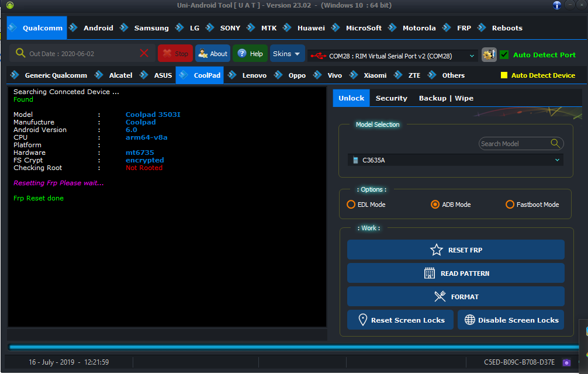Click the Stop button

[175, 53]
